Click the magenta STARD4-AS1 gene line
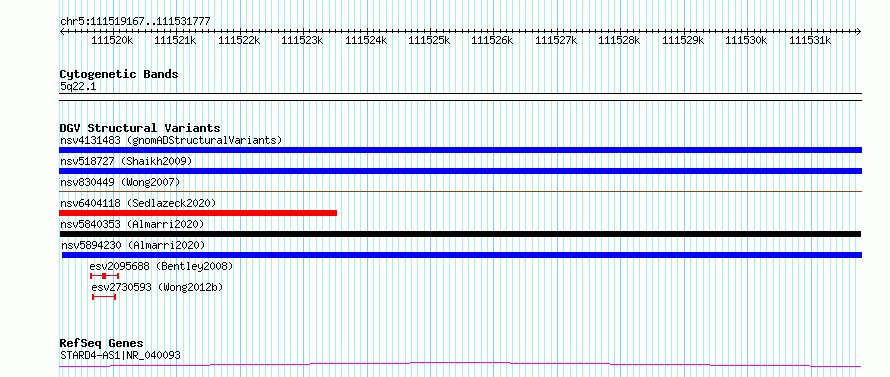Screen dimensions: 890x377 (460, 364)
